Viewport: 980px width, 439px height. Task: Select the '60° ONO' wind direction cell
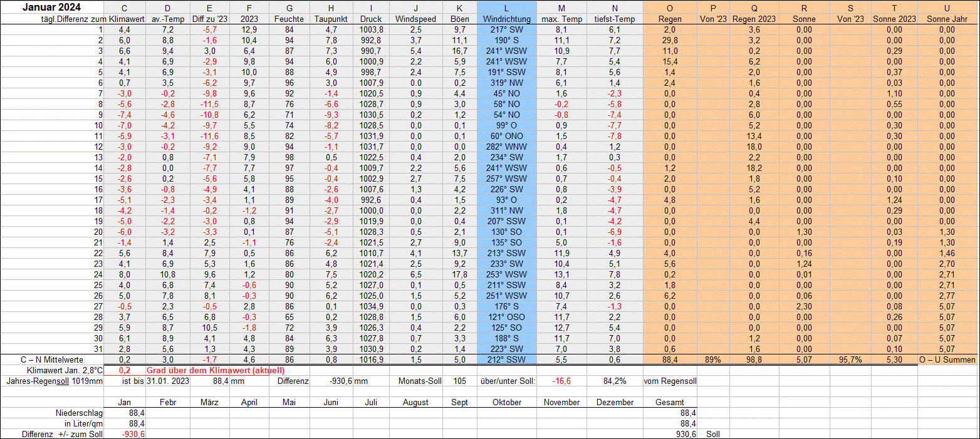506,136
